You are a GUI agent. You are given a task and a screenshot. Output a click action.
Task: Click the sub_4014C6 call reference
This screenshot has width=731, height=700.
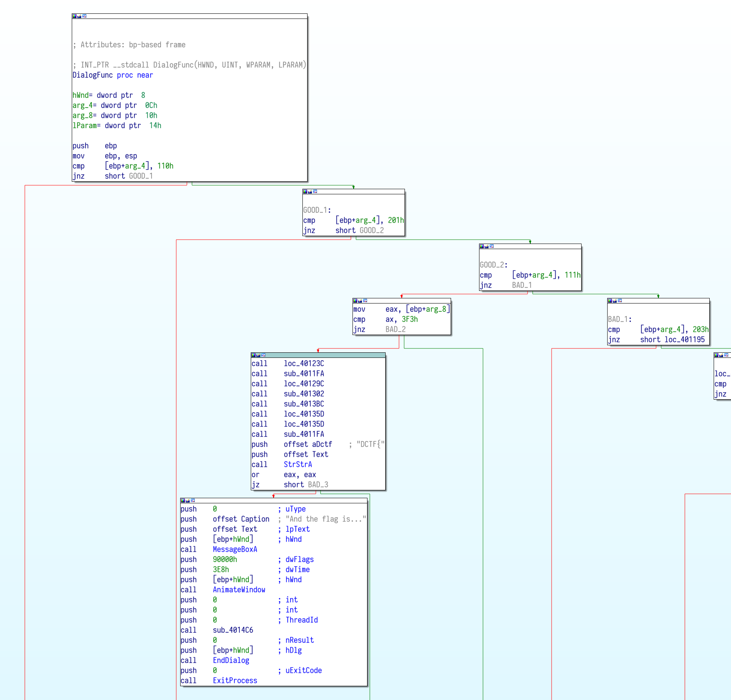(233, 630)
